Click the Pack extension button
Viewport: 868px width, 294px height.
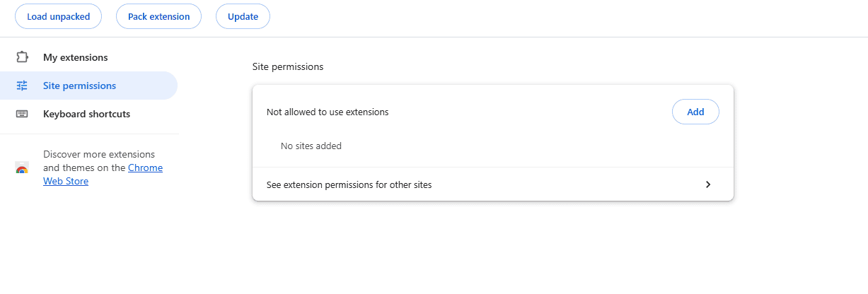click(x=158, y=16)
